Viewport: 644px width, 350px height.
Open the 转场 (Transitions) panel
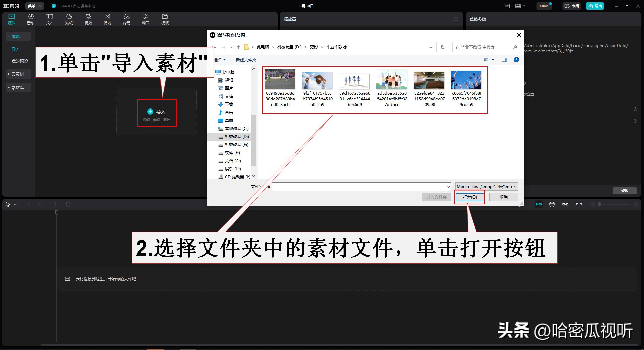click(107, 18)
